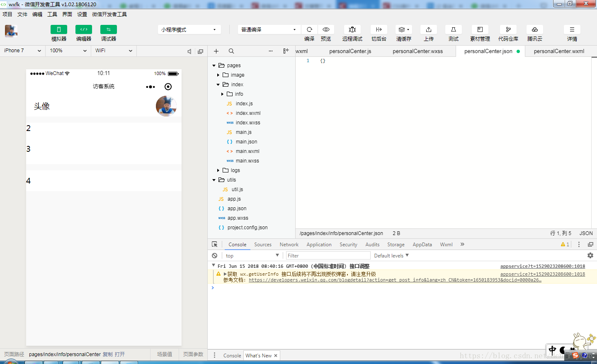Screen dimensions: 597x364
Task: Click the detach simulator window icon
Action: pos(201,51)
